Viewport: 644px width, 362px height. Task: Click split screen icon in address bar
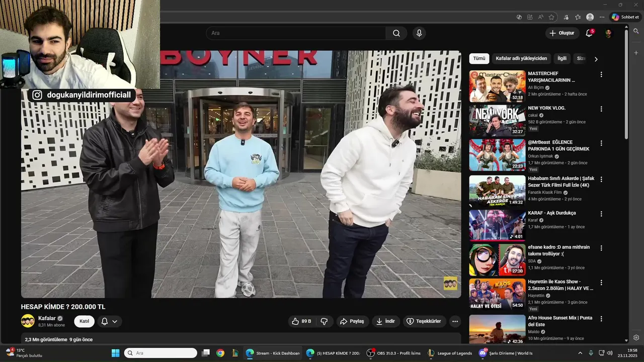[530, 17]
